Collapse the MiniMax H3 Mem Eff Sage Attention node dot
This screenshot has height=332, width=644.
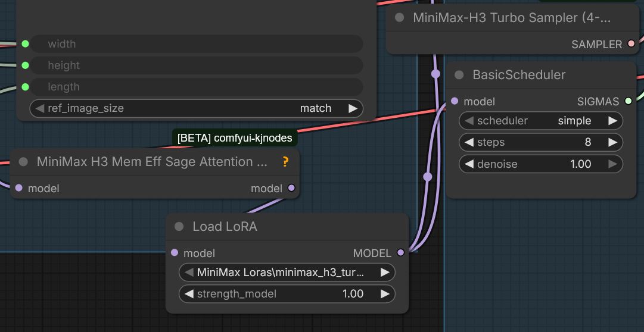click(x=23, y=162)
